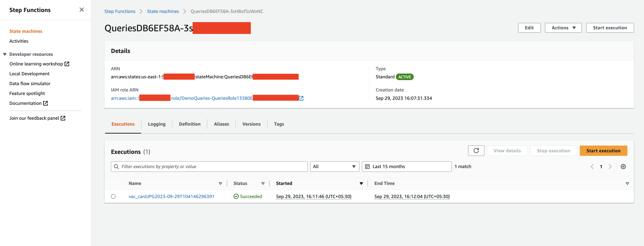Click the calendar icon in date range filter

pyautogui.click(x=367, y=167)
